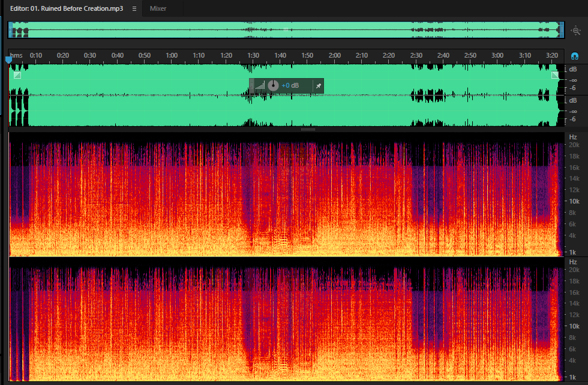This screenshot has width=588, height=385.
Task: Click the 1:50 mark on the time ruler
Action: click(307, 55)
